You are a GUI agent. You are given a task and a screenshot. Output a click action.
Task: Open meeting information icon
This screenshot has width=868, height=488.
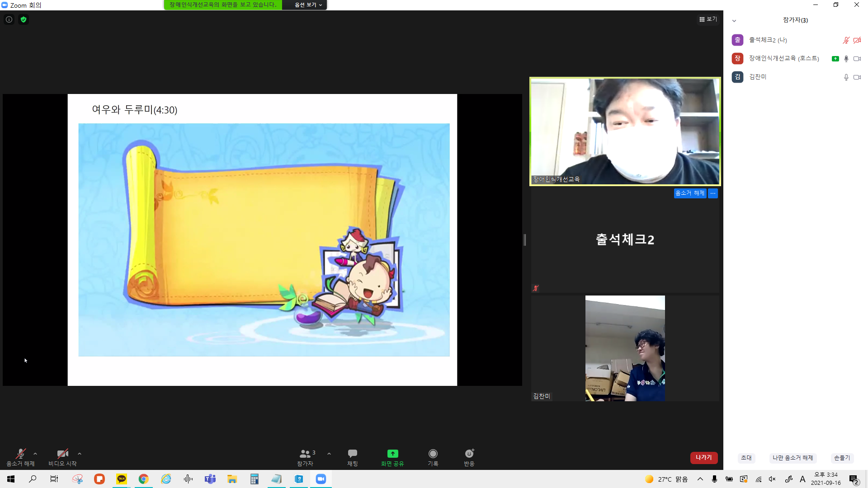tap(9, 19)
